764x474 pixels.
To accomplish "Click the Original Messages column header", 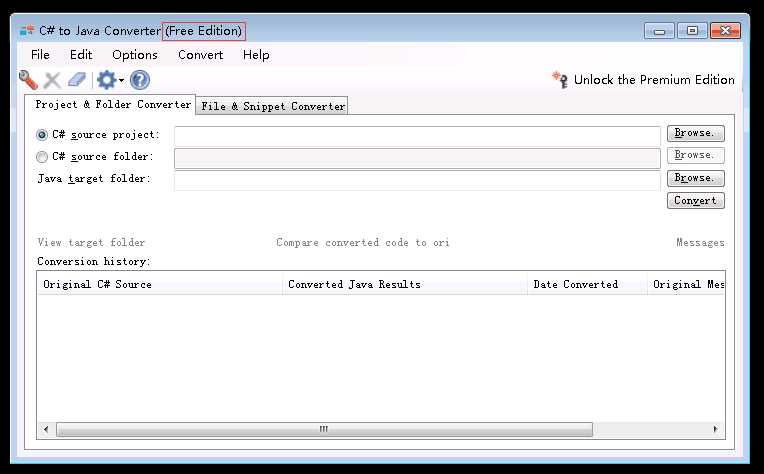I will click(x=686, y=284).
